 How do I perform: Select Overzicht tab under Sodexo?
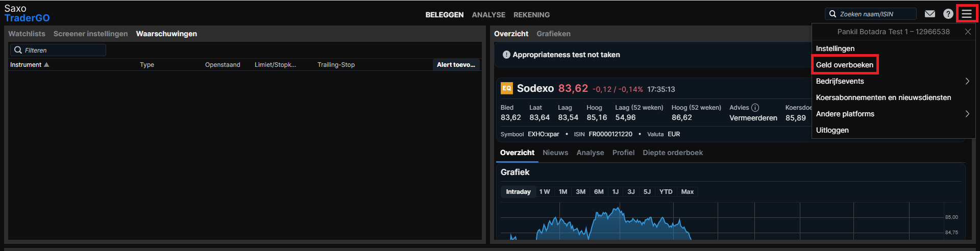tap(517, 153)
